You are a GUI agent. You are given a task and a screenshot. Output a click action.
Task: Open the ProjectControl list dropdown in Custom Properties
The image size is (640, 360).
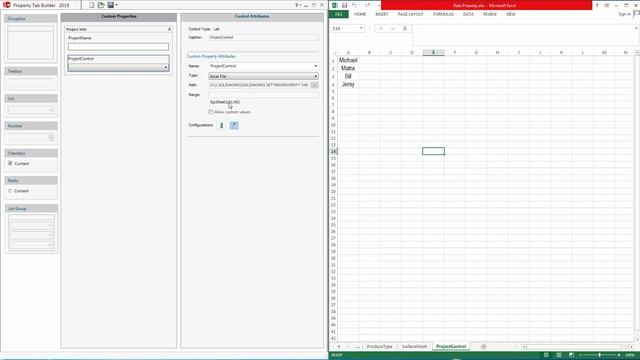166,67
